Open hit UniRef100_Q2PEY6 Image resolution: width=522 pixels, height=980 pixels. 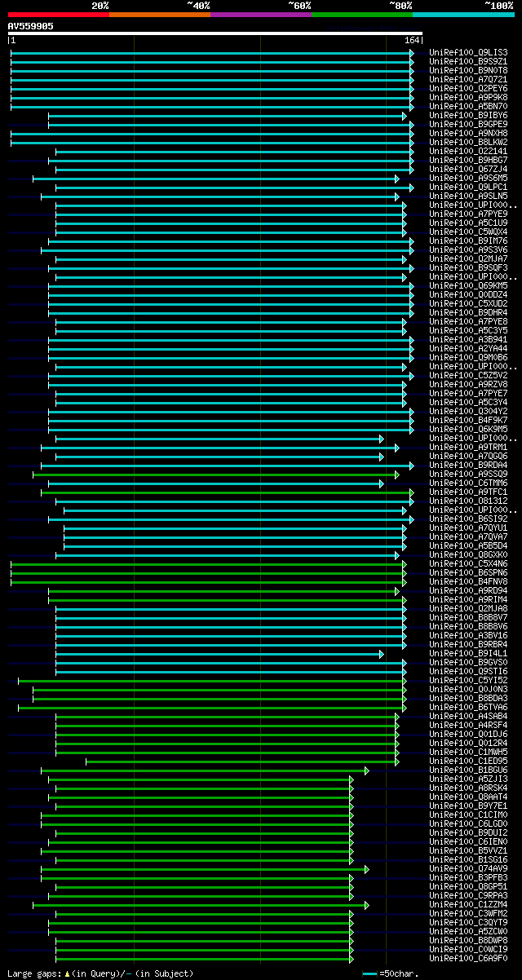[x=469, y=89]
